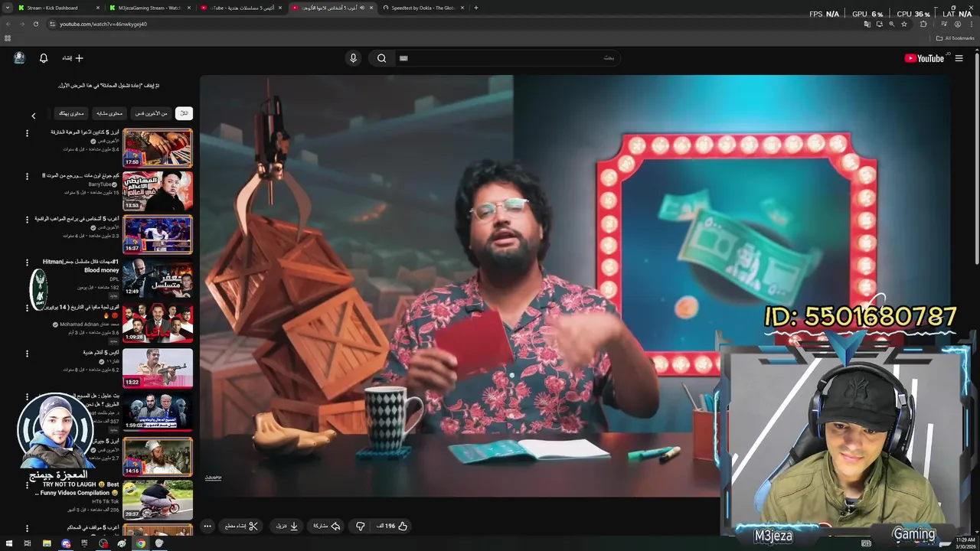Open the on-screen keyboard in search box

click(403, 58)
